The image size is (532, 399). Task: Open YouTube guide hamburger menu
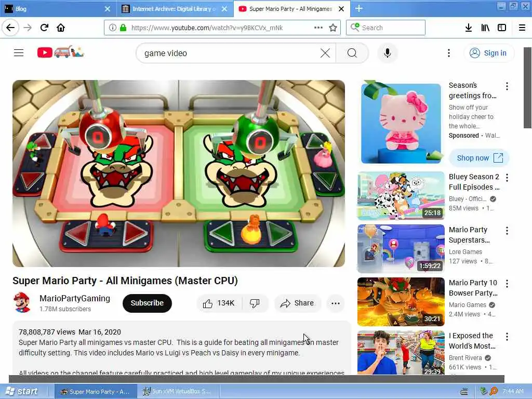[x=19, y=53]
